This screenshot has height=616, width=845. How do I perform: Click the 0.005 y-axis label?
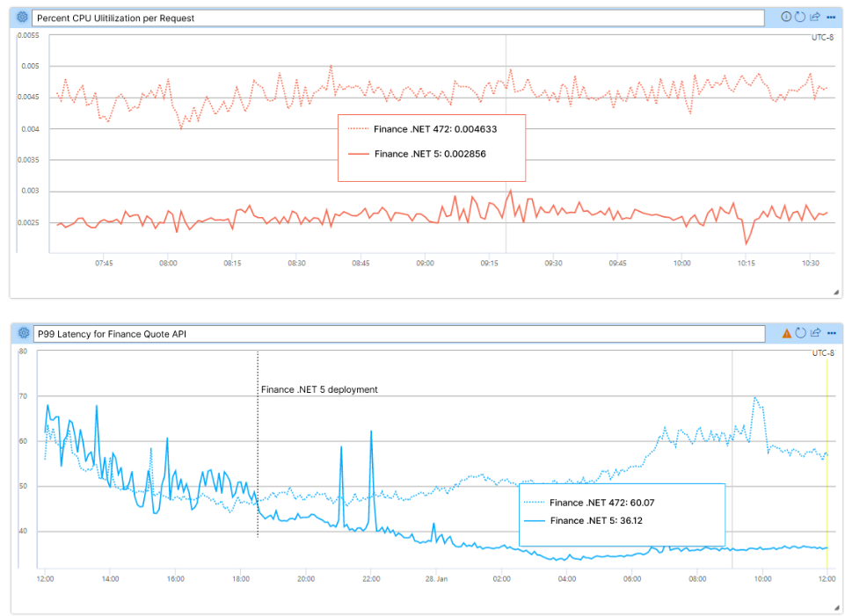30,66
